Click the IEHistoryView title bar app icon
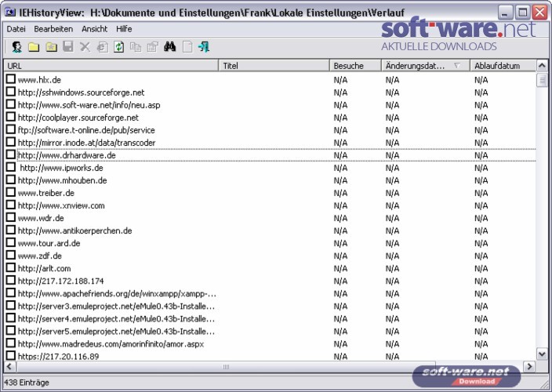 click(x=10, y=13)
